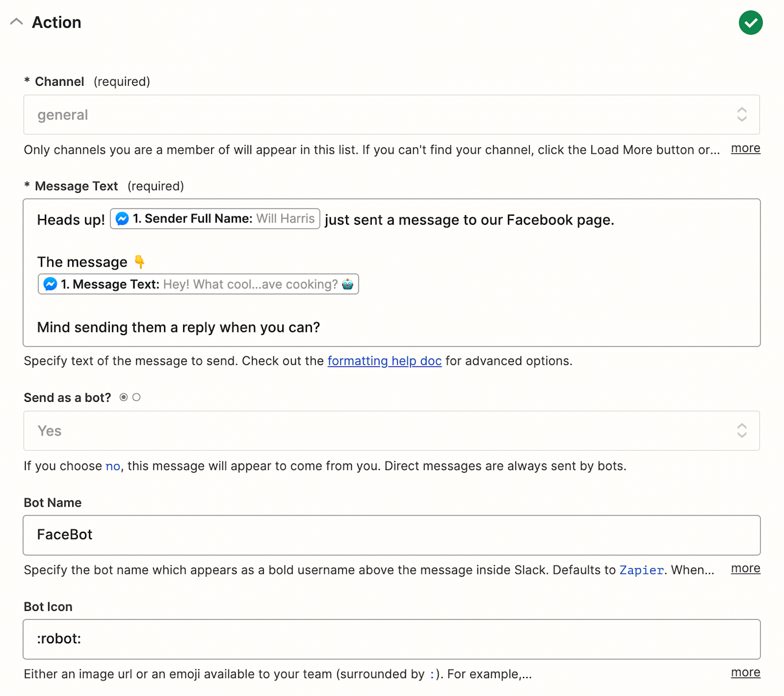Expand more text under Channel description
The width and height of the screenshot is (784, 696).
tap(745, 149)
